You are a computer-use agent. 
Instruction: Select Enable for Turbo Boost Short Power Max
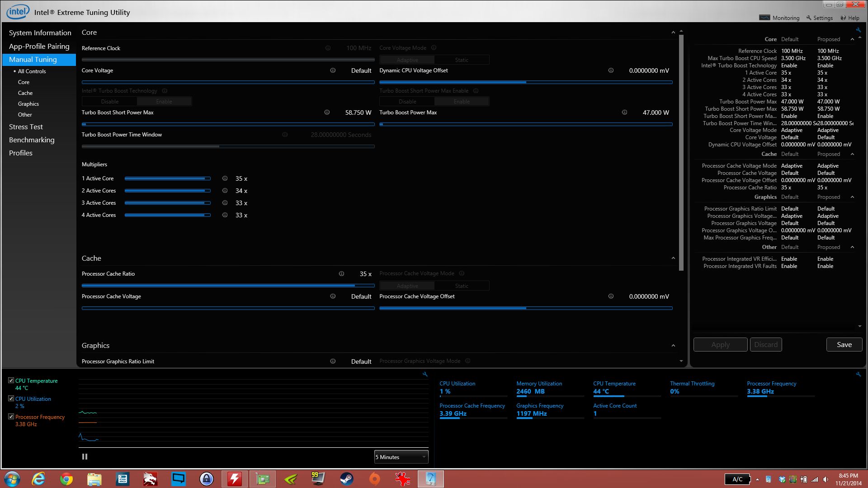(x=462, y=102)
